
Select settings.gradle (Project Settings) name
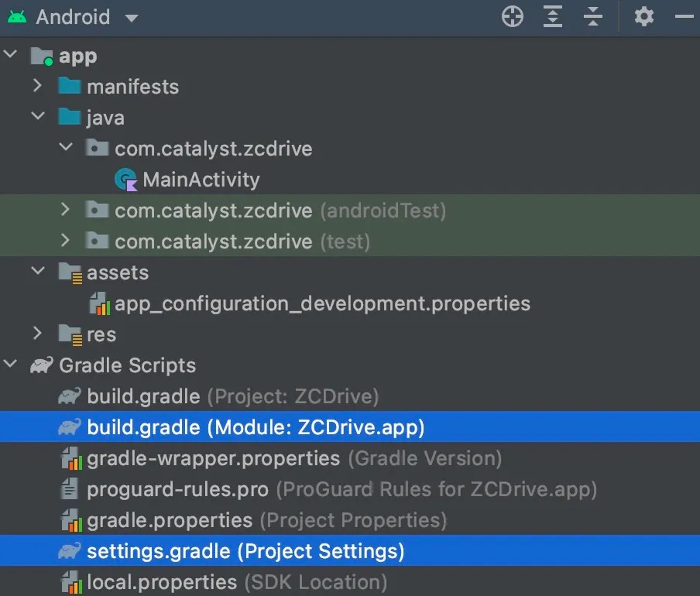245,551
